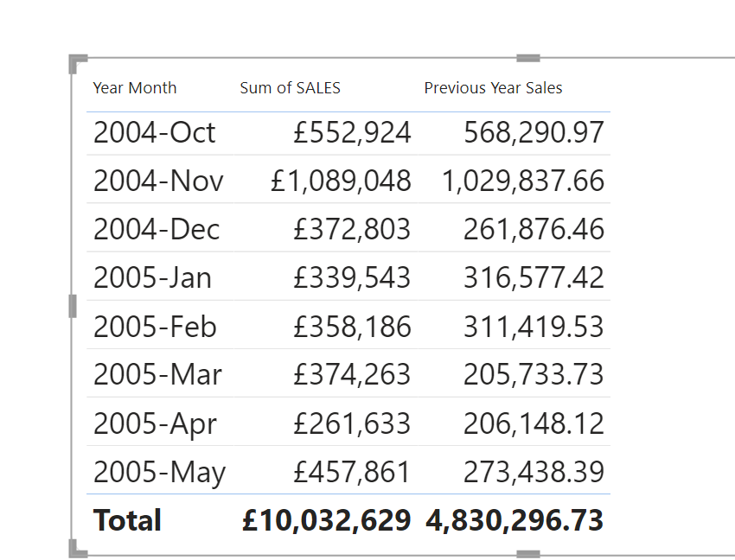Click the £1,089,048 sales value
This screenshot has width=735, height=560.
point(341,181)
